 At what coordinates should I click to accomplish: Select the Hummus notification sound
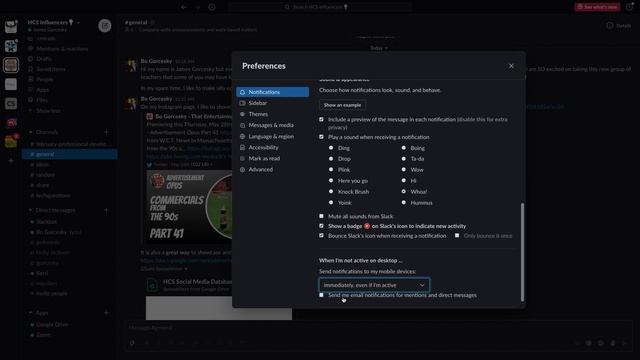coord(404,202)
